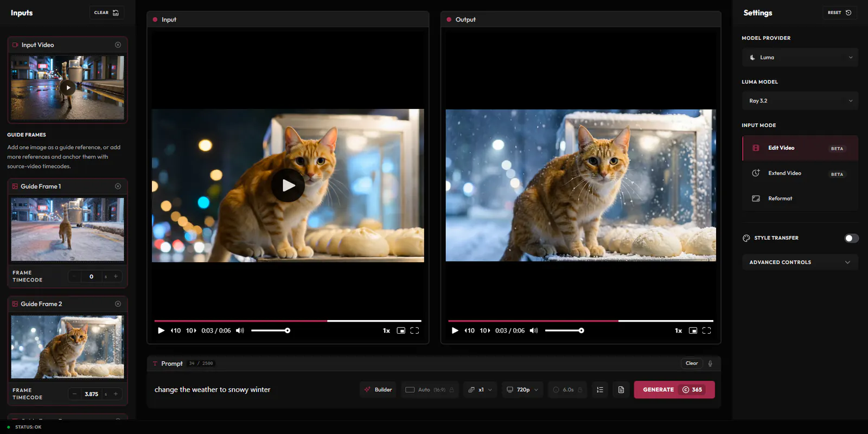Mute the Input player audio
The image size is (868, 434).
click(x=240, y=330)
